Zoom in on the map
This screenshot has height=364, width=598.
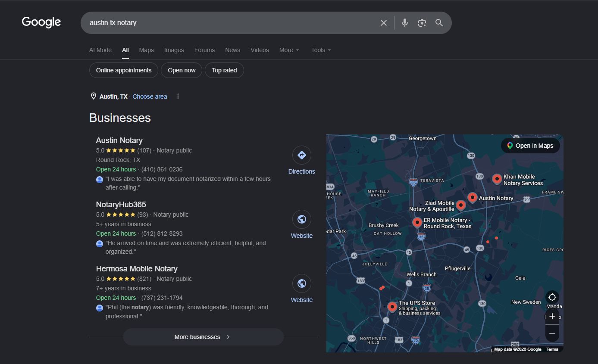click(552, 316)
